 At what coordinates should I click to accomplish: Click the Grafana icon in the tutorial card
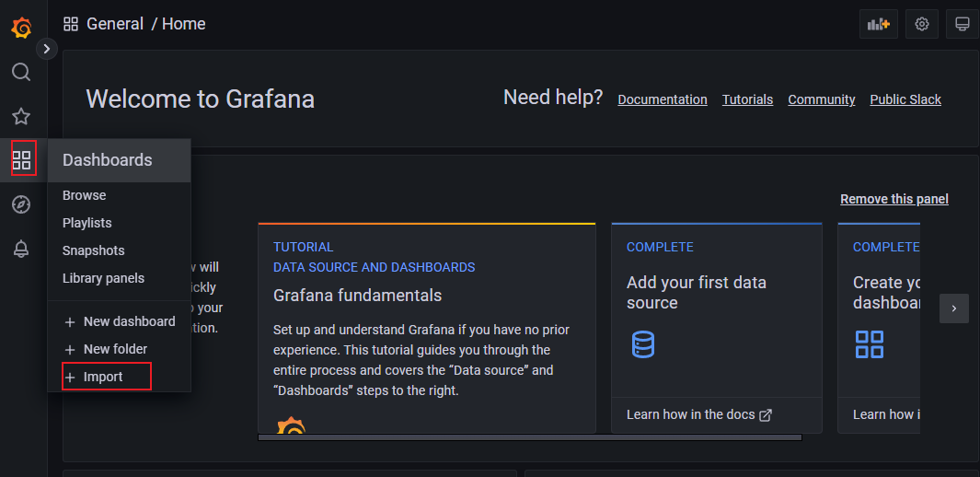click(x=292, y=425)
